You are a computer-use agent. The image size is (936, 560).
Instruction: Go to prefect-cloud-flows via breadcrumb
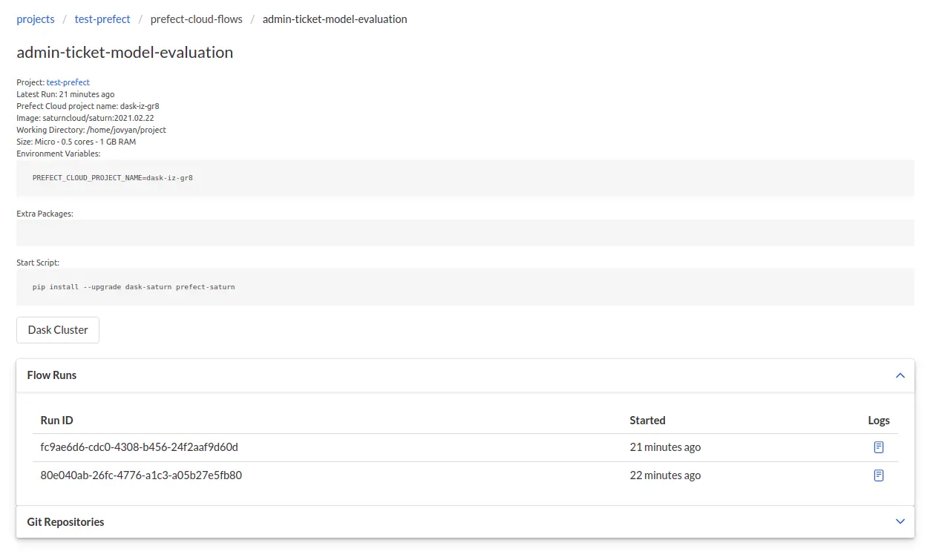(x=196, y=19)
